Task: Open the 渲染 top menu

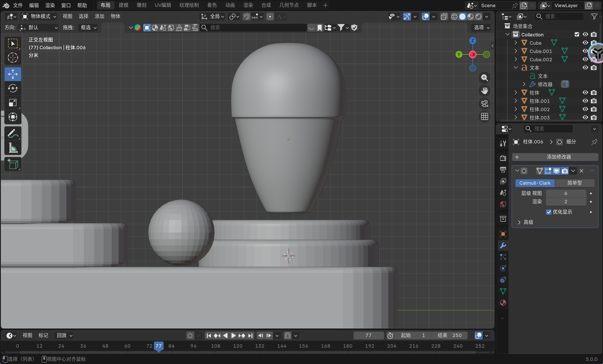Action: 50,5
